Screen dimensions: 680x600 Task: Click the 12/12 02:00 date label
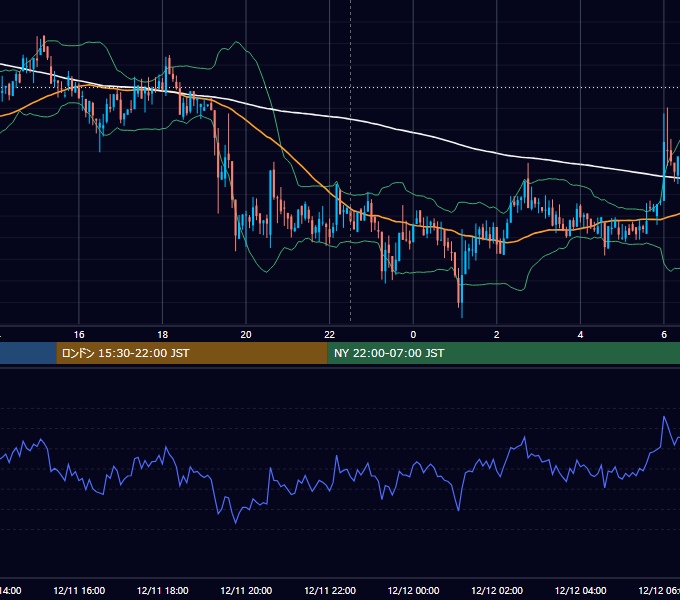[497, 590]
